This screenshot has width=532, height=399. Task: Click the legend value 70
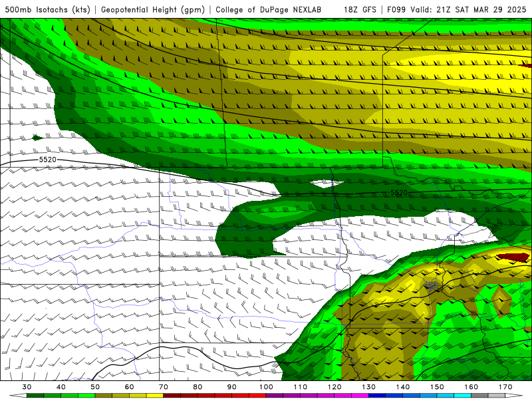[164, 387]
